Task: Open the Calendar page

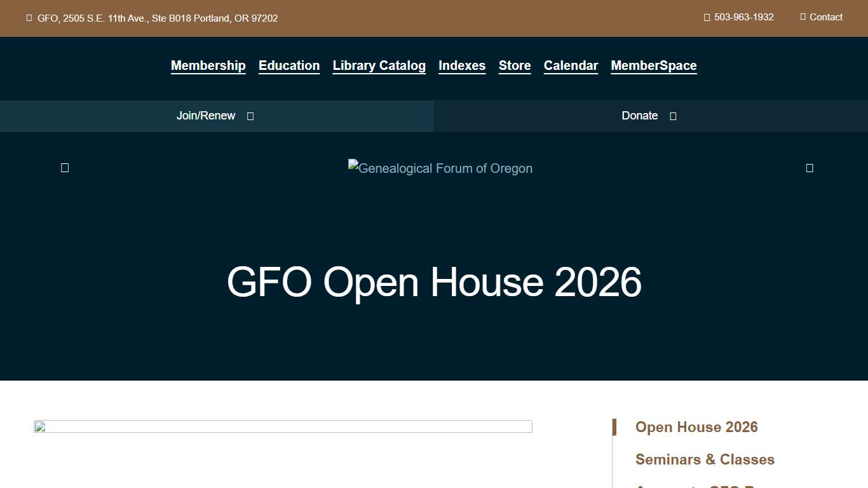Action: 571,65
